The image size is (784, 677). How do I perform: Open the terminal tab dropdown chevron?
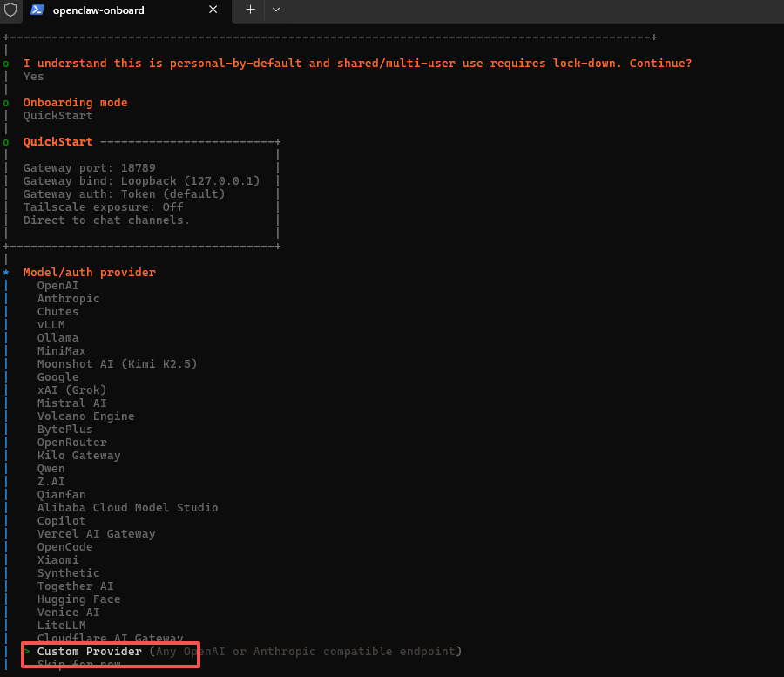point(275,10)
